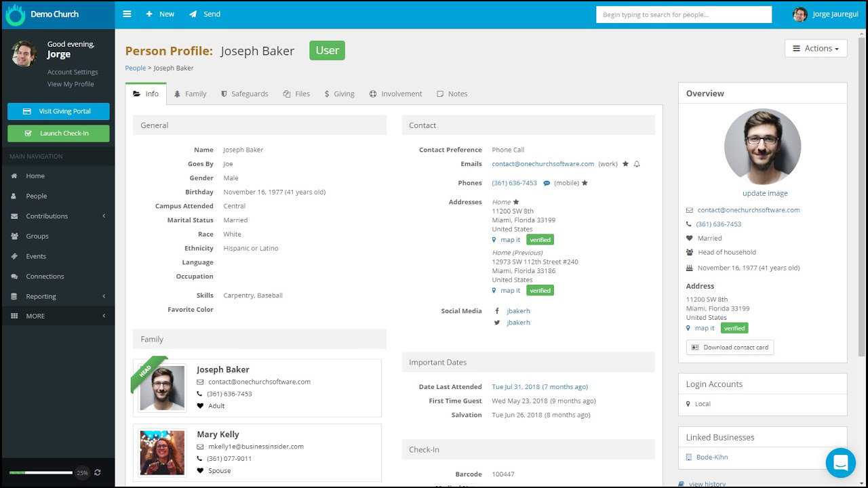Click the star icon next to email
Viewport: 868px width, 488px height.
tap(625, 164)
